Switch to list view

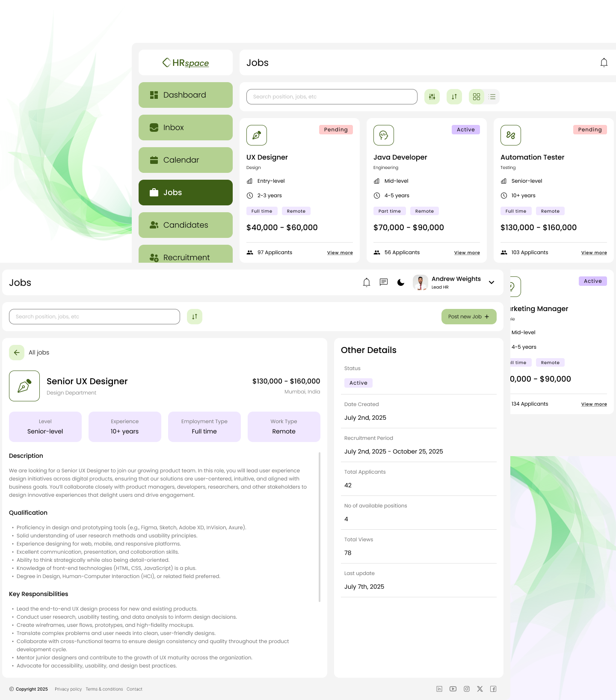(x=492, y=97)
